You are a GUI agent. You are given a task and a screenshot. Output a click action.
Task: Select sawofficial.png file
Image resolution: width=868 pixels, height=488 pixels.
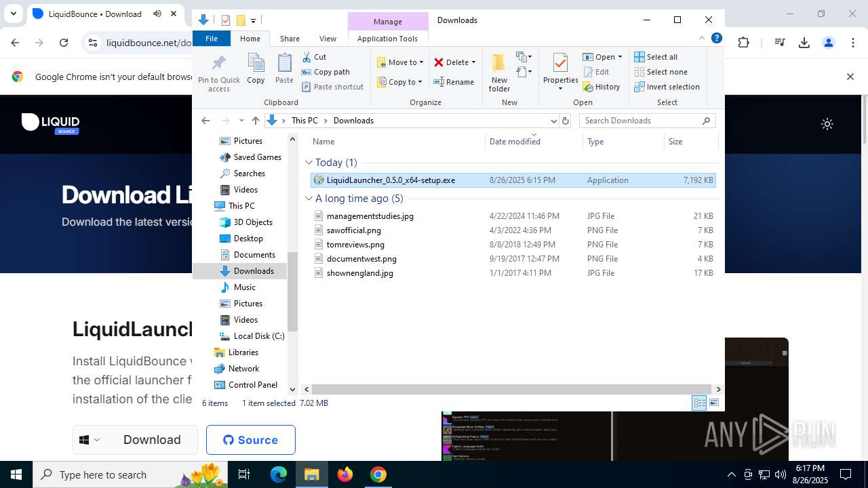(513, 230)
